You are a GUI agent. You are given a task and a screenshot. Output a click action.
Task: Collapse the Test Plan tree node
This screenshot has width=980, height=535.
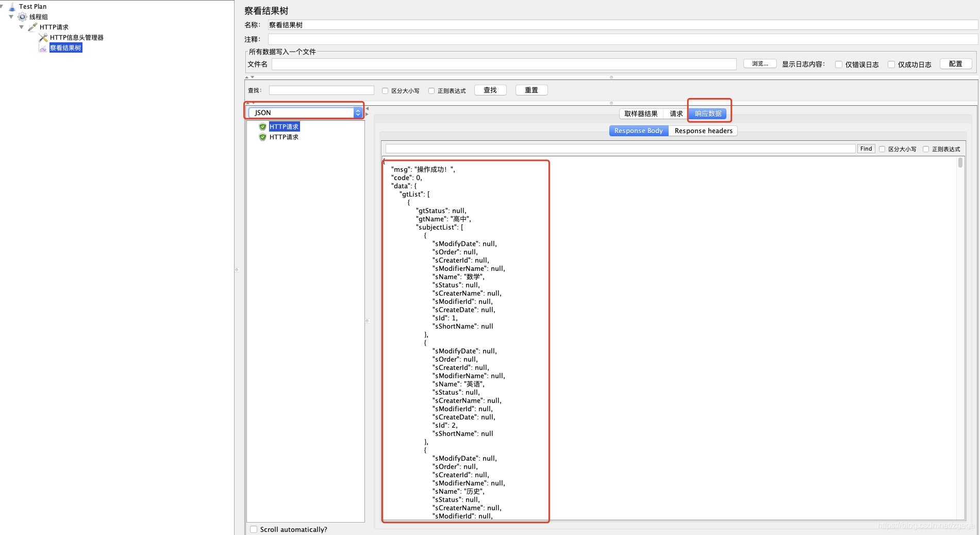coord(2,6)
